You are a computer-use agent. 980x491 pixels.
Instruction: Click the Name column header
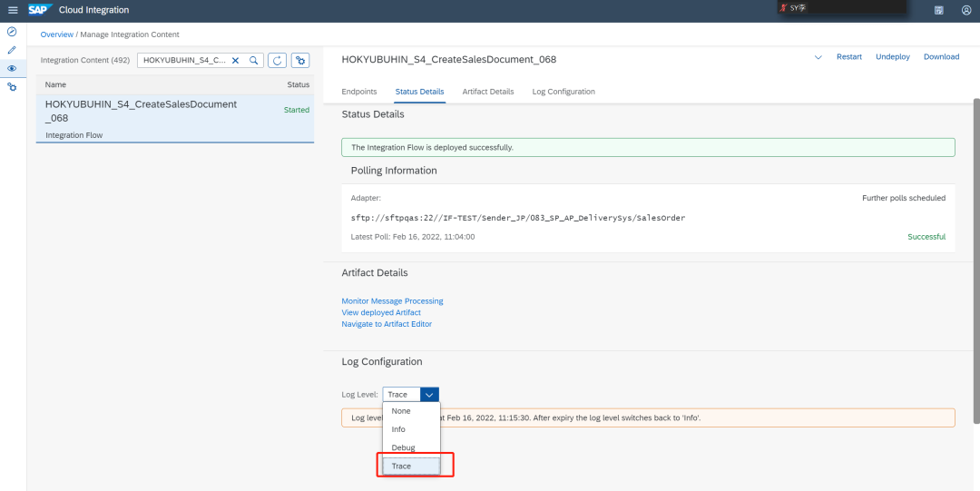55,84
